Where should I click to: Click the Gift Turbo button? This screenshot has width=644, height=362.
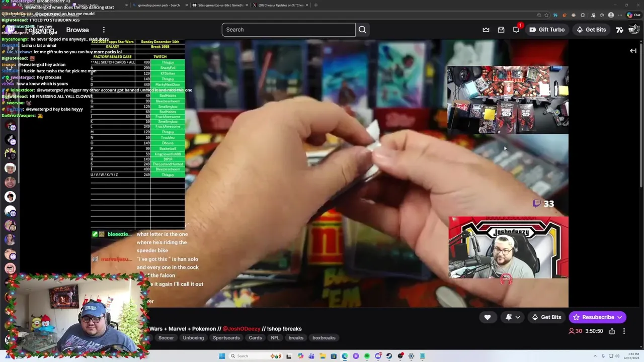[547, 30]
